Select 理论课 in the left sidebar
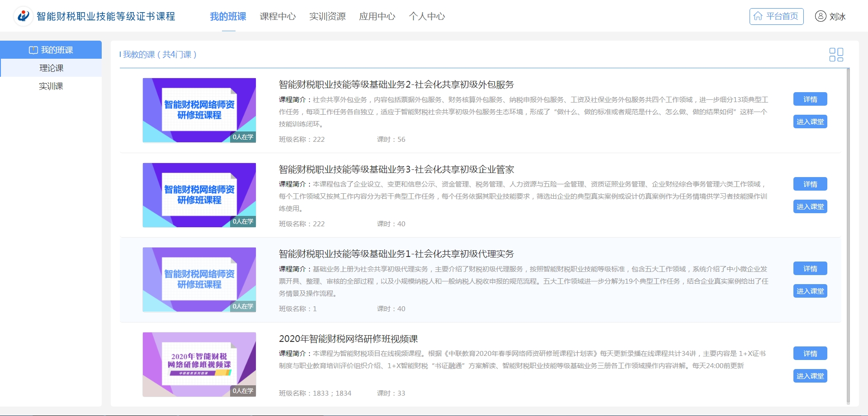Image resolution: width=868 pixels, height=416 pixels. (x=51, y=68)
